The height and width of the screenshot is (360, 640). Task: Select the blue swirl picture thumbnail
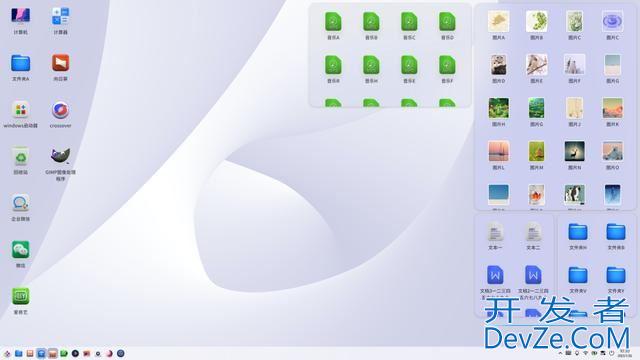click(x=612, y=22)
